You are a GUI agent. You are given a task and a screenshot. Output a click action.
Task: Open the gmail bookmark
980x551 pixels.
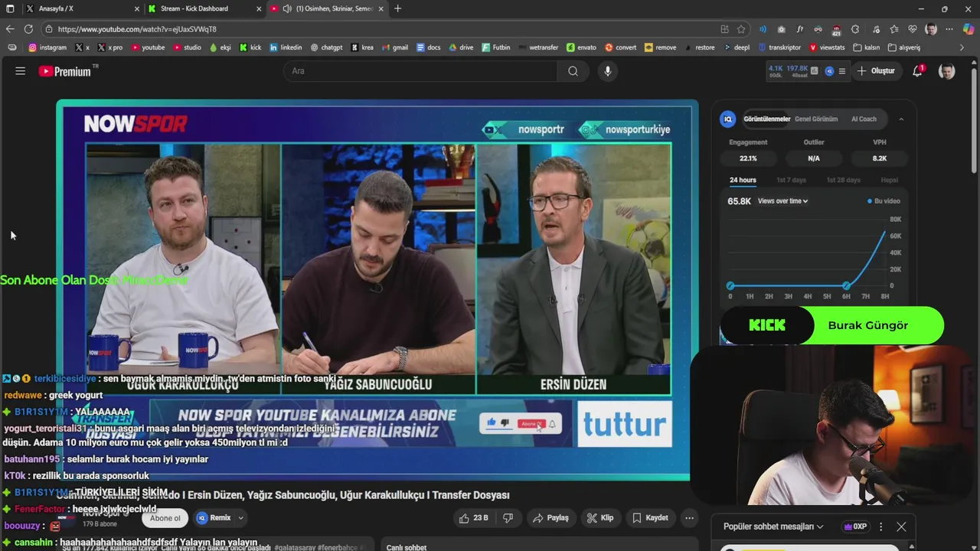coord(394,47)
